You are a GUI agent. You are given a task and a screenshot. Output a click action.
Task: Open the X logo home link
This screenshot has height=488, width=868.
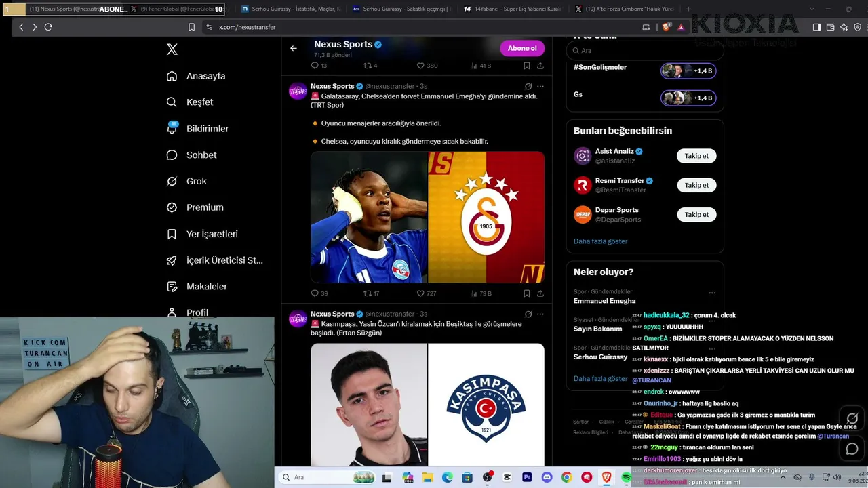[172, 49]
